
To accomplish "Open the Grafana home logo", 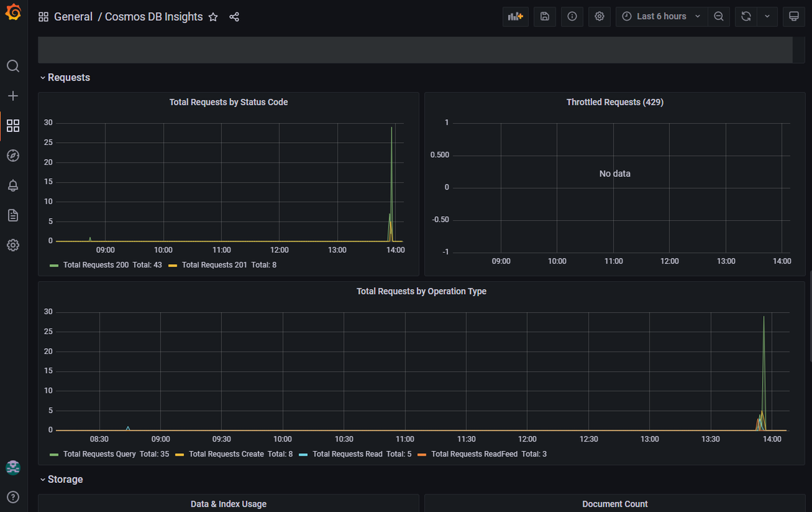I will click(13, 13).
